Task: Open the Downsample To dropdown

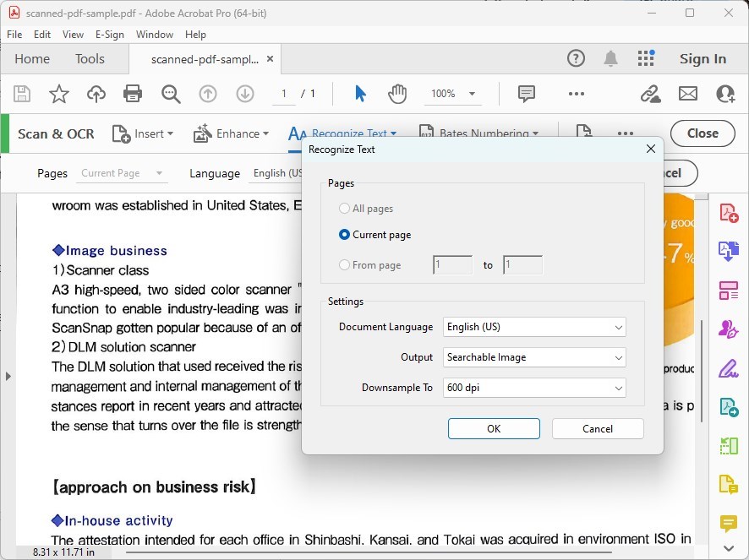Action: pos(534,388)
